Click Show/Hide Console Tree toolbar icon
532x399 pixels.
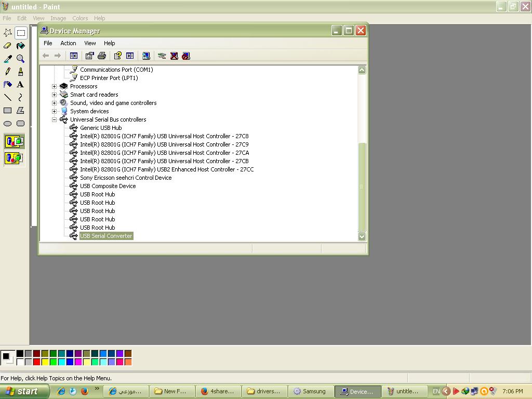(74, 56)
